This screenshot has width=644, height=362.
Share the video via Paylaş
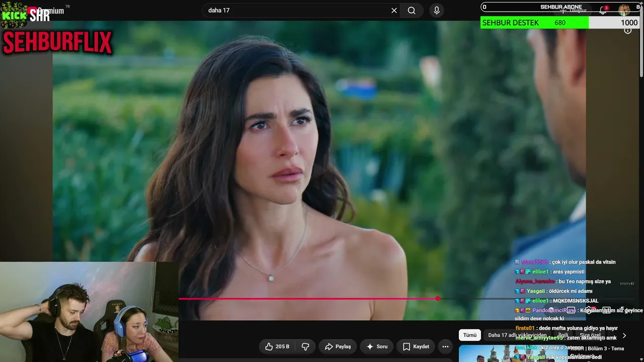coord(338,346)
